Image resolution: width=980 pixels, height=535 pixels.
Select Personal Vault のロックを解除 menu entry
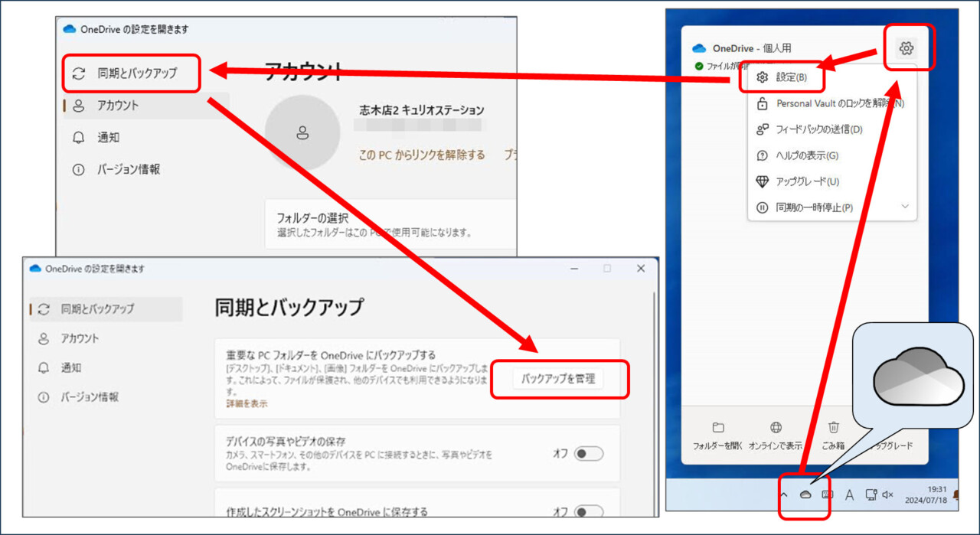pyautogui.click(x=831, y=103)
